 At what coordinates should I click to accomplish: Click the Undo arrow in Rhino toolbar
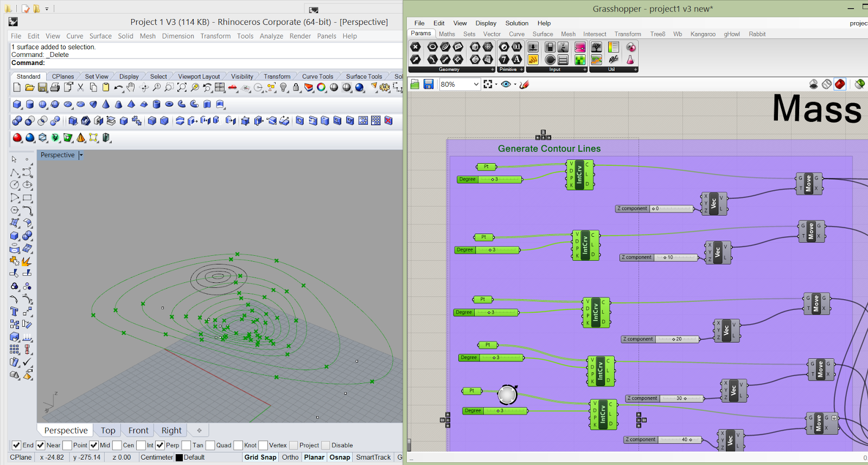coord(118,87)
